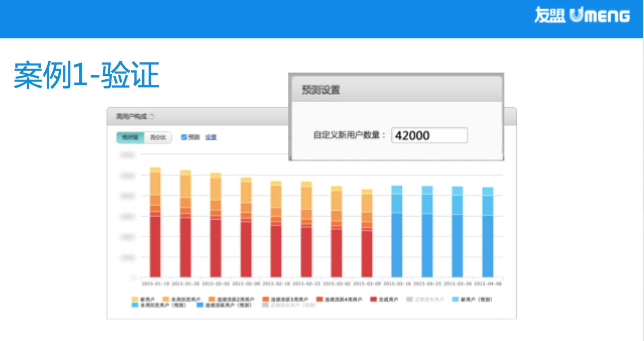The height and width of the screenshot is (341, 644).
Task: Select the 绝对值 view tab
Action: tap(130, 137)
